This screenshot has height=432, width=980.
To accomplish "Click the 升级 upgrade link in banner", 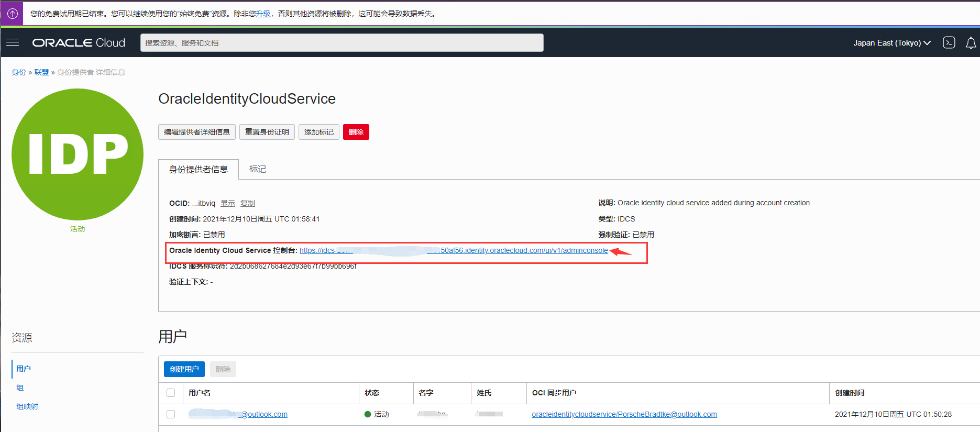I will pyautogui.click(x=263, y=14).
